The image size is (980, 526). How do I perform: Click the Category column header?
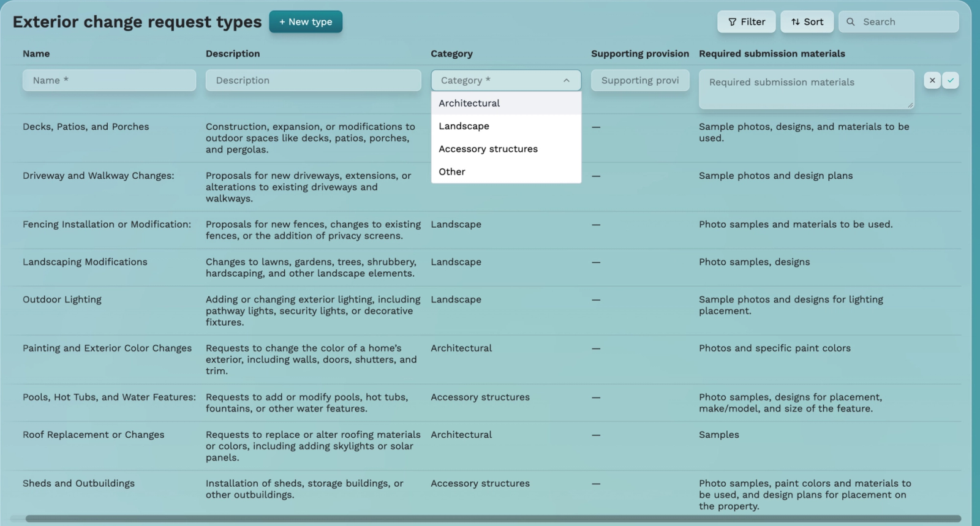coord(451,54)
